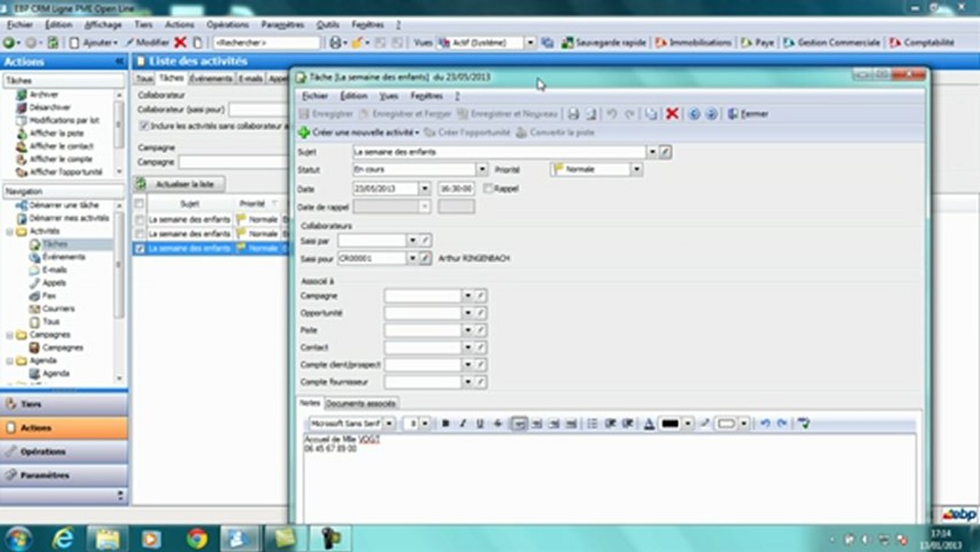Screen dimensions: 980x552
Task: Open the Campagne dropdown in Associé à
Action: coord(467,295)
